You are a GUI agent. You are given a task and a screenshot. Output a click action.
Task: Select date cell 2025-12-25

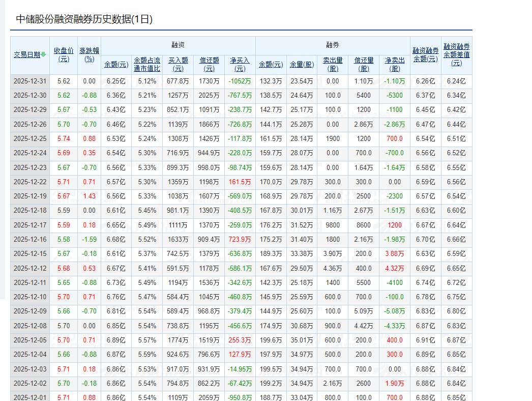30,138
